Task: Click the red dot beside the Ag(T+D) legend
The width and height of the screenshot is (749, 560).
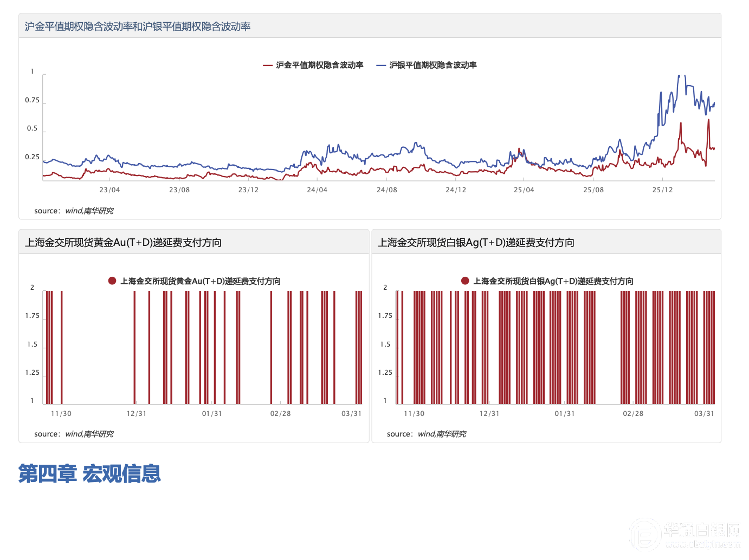Action: [465, 281]
